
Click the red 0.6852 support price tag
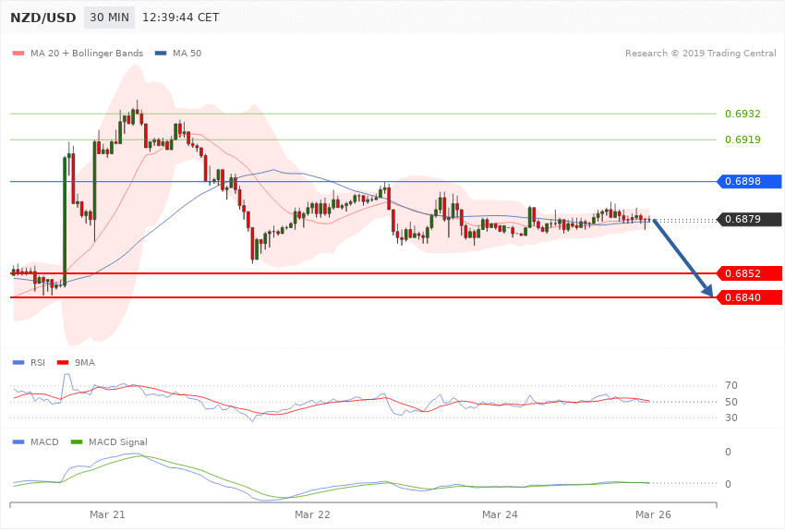click(750, 273)
